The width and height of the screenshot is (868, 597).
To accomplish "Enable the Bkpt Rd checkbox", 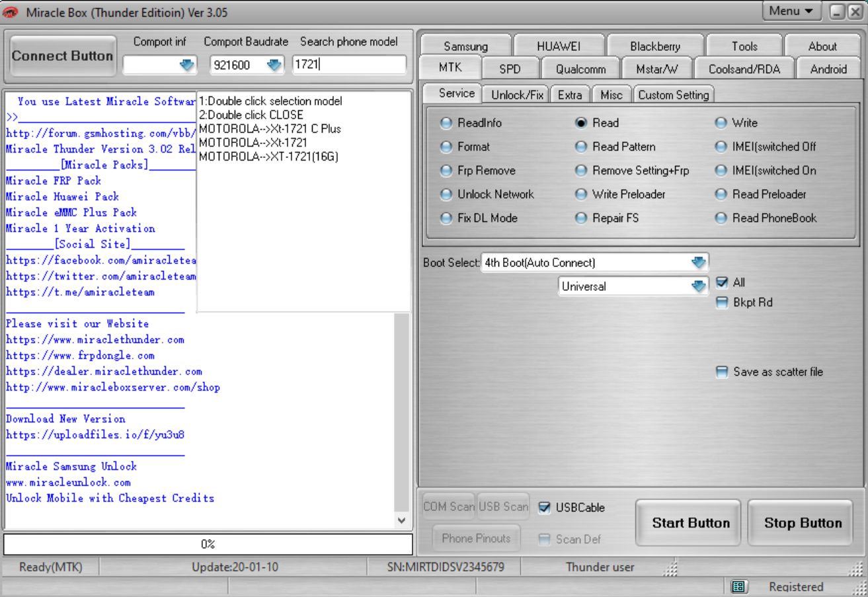I will (x=722, y=303).
